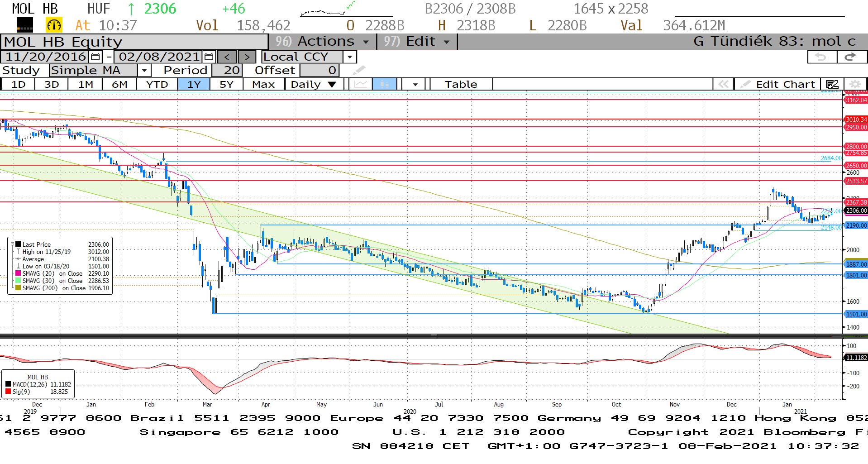Click the divider between price and MACD panels
The image size is (868, 464).
tap(434, 336)
